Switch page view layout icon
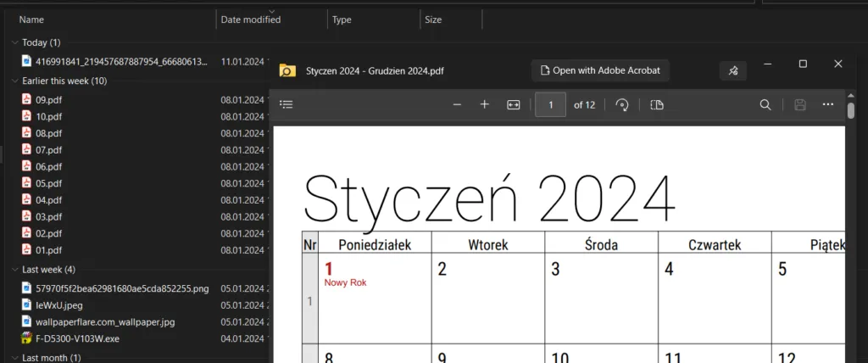 point(657,104)
